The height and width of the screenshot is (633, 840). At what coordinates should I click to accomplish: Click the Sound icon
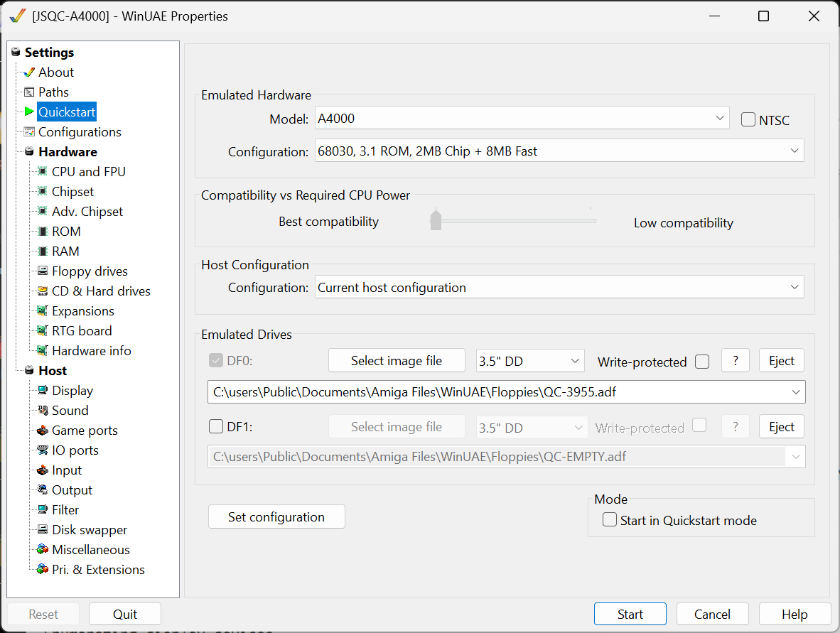pyautogui.click(x=43, y=410)
